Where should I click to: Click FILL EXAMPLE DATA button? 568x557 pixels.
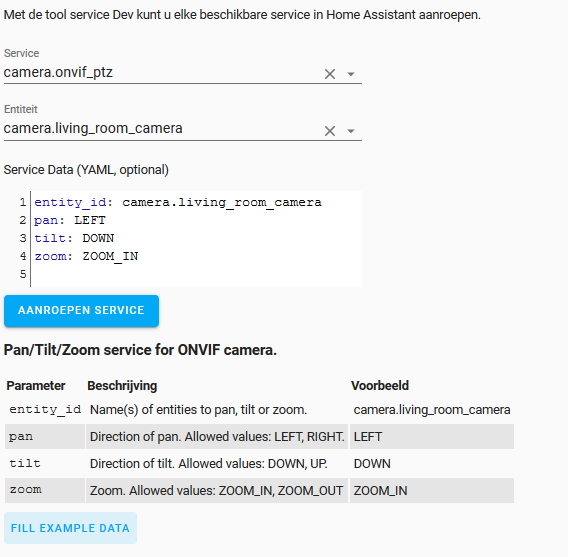70,528
